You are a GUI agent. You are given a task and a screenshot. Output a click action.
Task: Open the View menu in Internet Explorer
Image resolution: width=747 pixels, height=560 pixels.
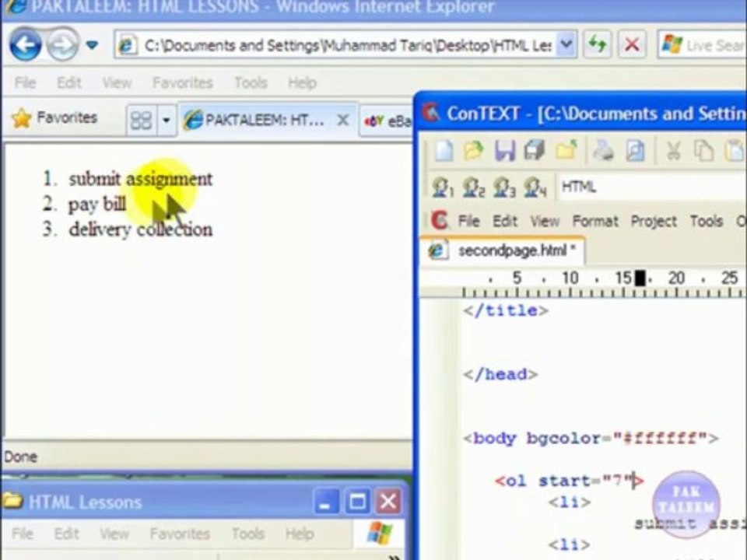click(117, 83)
